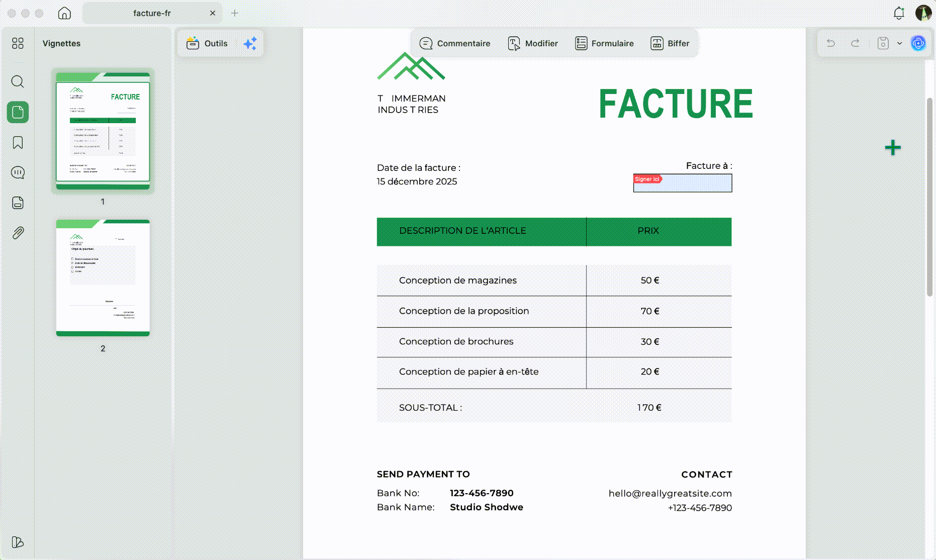Click the DESCRIPTION DE L'ARTICLE header cell
The width and height of the screenshot is (936, 560).
[x=482, y=232]
